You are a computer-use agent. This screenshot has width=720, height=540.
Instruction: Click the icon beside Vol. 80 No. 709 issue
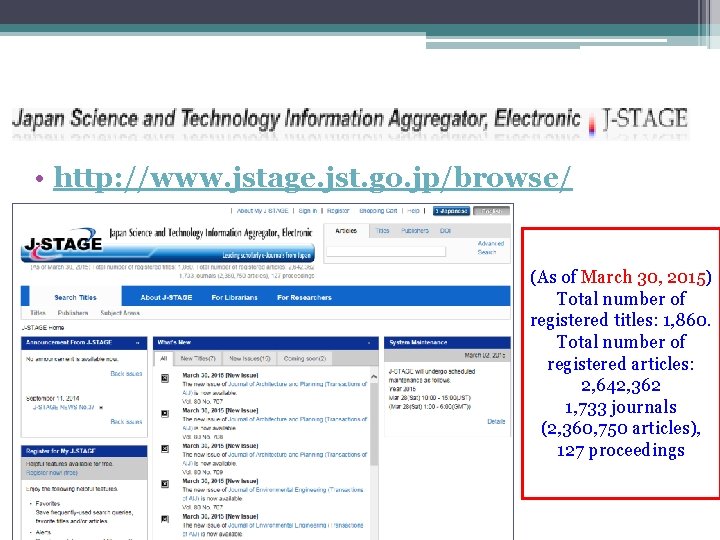coord(165,449)
